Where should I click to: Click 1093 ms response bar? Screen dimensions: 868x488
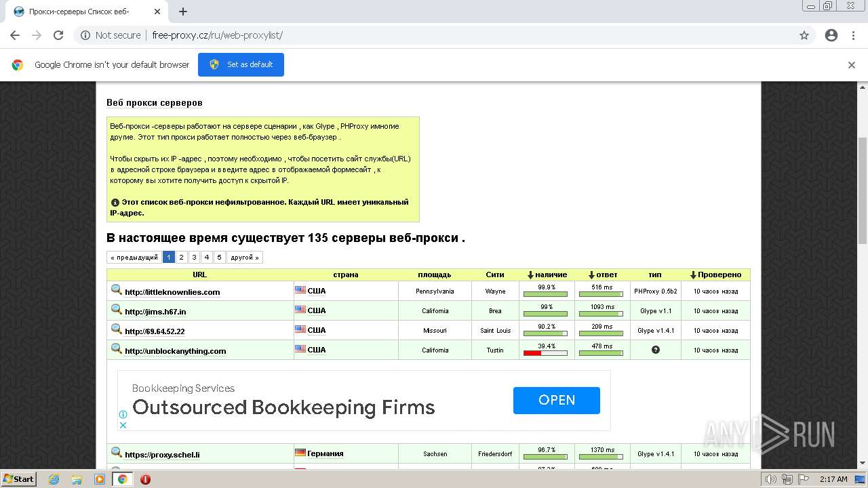(x=601, y=313)
